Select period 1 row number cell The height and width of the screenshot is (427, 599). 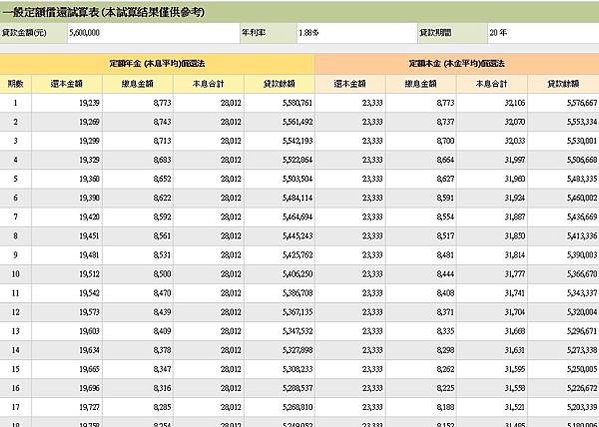click(x=15, y=103)
